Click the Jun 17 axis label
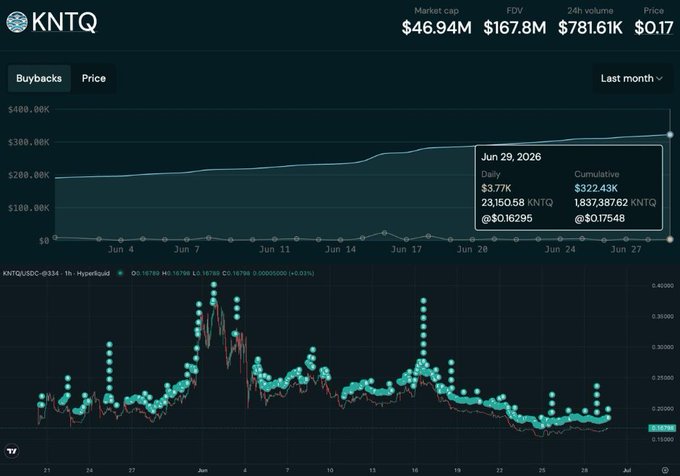 [x=406, y=249]
